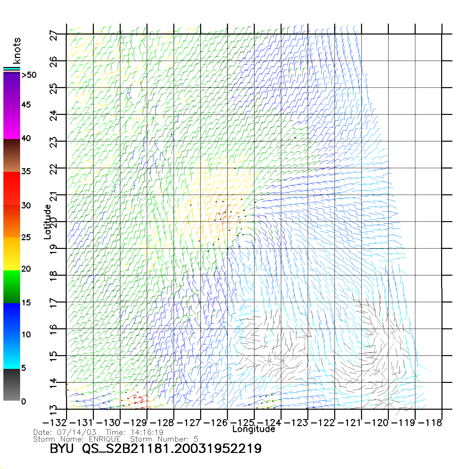
Task: Click the '>50' label on the color scale
Action: pos(29,75)
